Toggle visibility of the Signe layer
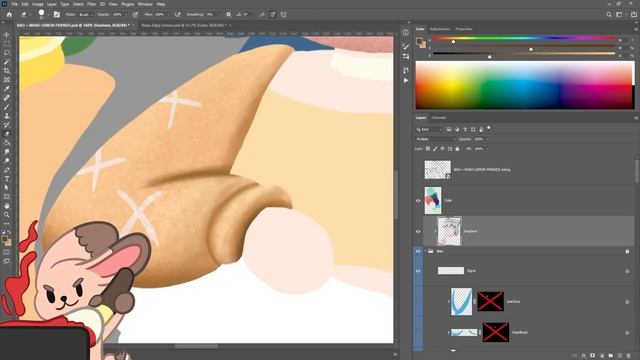640x360 pixels. (x=418, y=271)
